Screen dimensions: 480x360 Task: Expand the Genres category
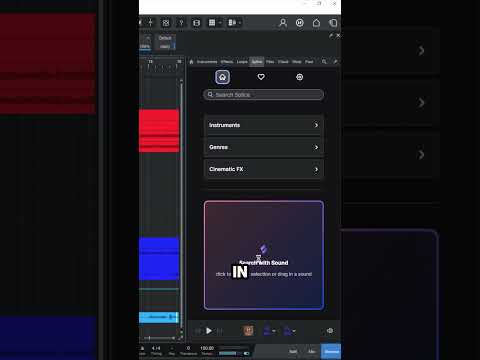[x=263, y=147]
